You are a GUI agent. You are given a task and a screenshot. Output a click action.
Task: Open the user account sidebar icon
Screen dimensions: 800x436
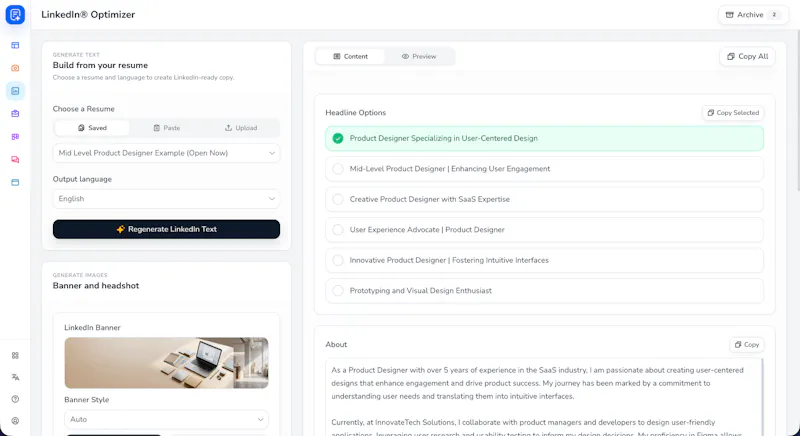point(15,421)
